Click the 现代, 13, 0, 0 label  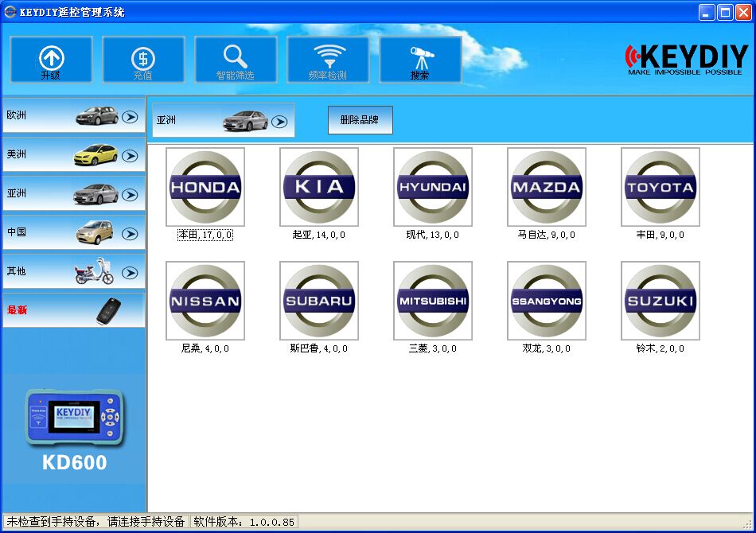pos(433,235)
